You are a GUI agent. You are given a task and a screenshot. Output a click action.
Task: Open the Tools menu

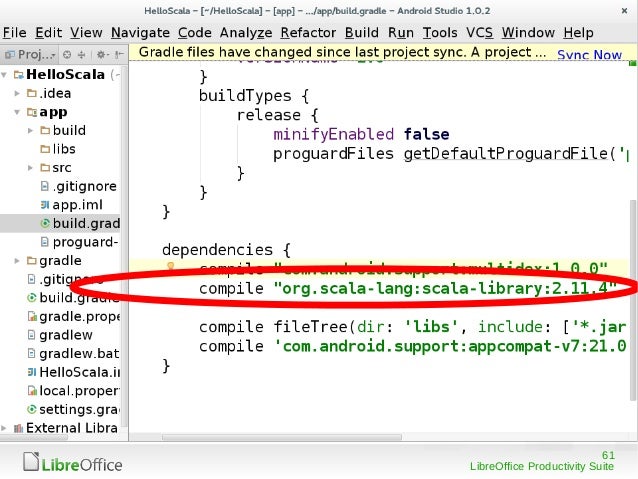(x=440, y=33)
